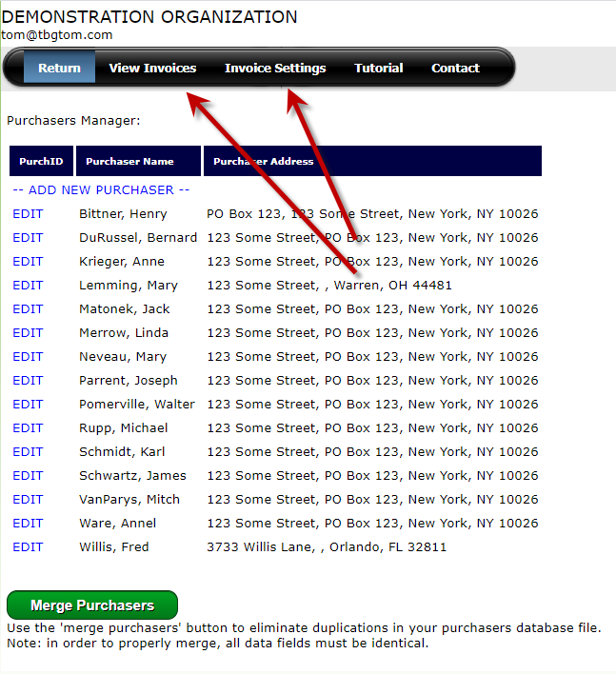
Task: Edit the purchaser Schmidt, Karl
Action: point(28,452)
